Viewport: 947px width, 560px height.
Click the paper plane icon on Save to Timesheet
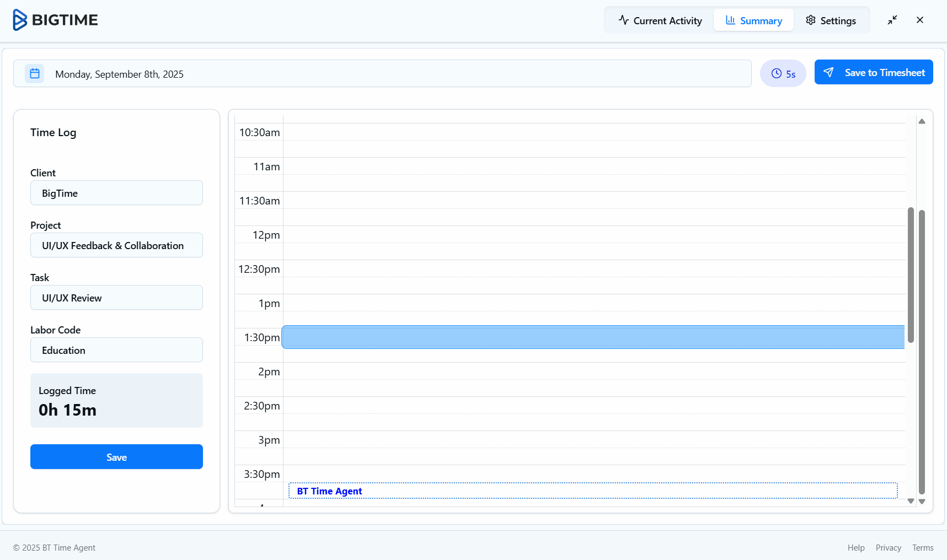click(x=828, y=72)
